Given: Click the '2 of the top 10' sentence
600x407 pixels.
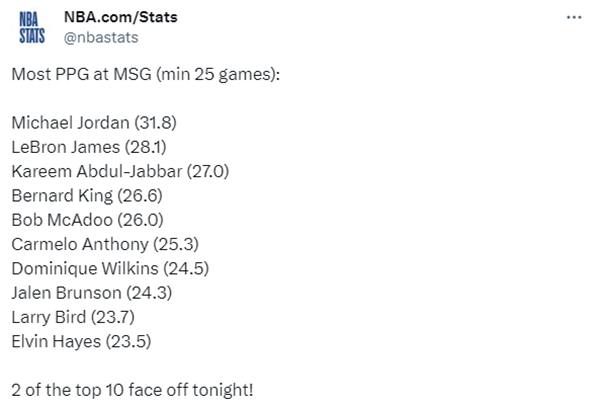Looking at the screenshot, I should point(132,388).
